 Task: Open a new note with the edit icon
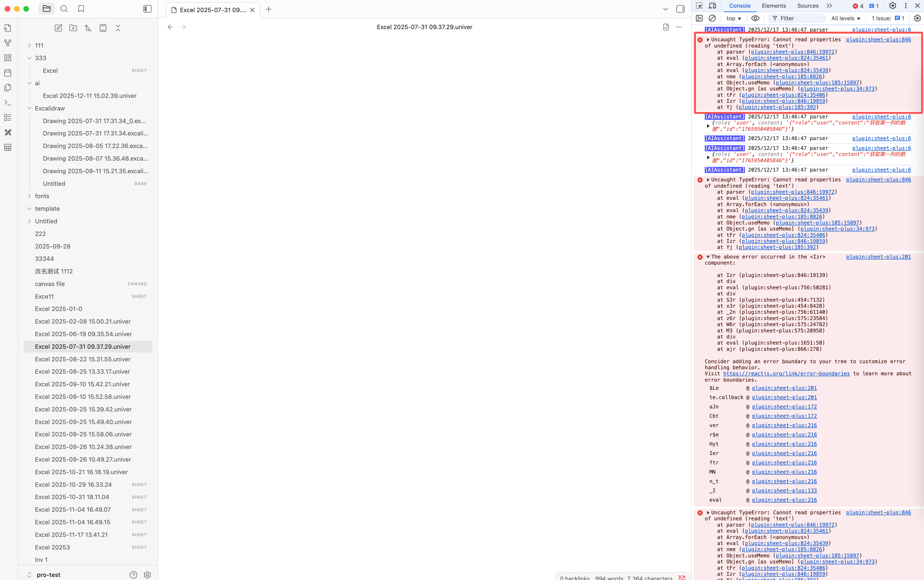[58, 28]
